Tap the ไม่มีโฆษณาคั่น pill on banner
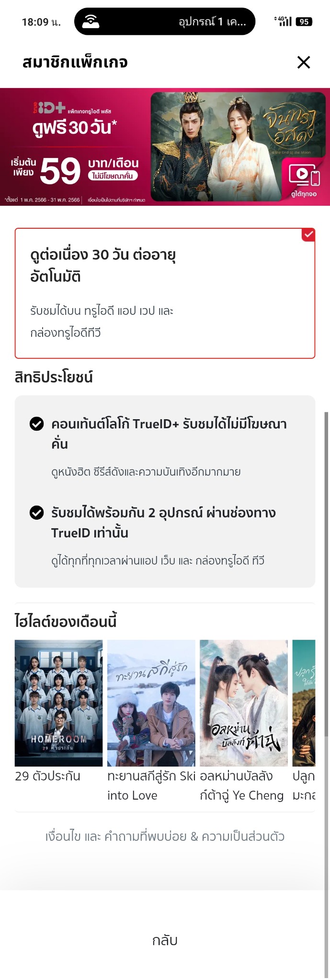The height and width of the screenshot is (980, 330). (x=113, y=176)
